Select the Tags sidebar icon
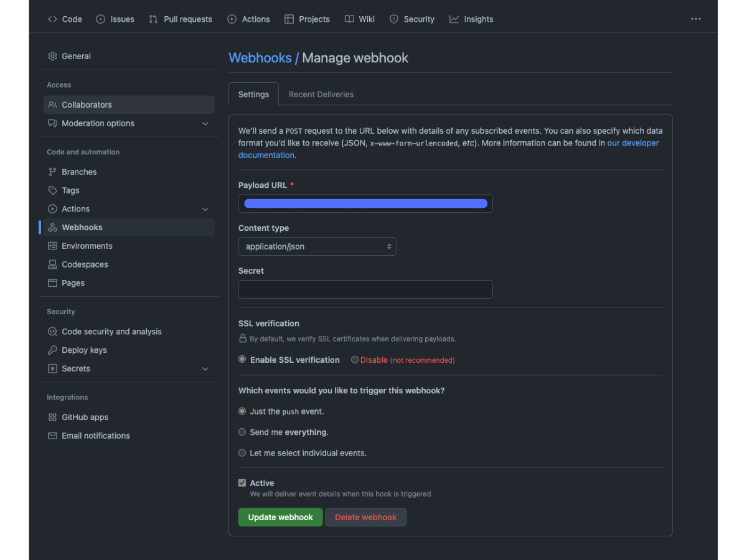Screen dimensions: 747x560 pyautogui.click(x=53, y=190)
